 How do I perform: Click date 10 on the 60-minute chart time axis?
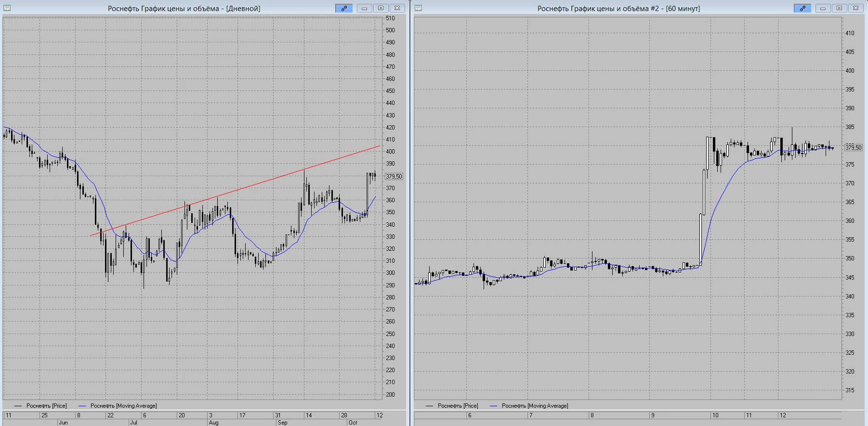(715, 415)
